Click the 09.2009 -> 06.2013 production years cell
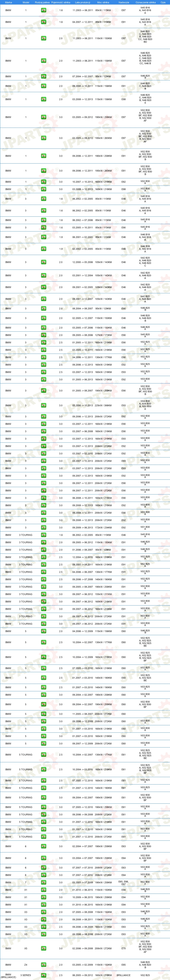Image resolution: width=170 pixels, height=980 pixels. [82, 528]
